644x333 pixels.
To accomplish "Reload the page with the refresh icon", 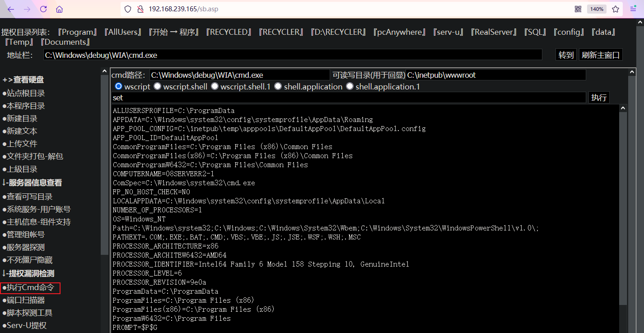I will click(43, 9).
